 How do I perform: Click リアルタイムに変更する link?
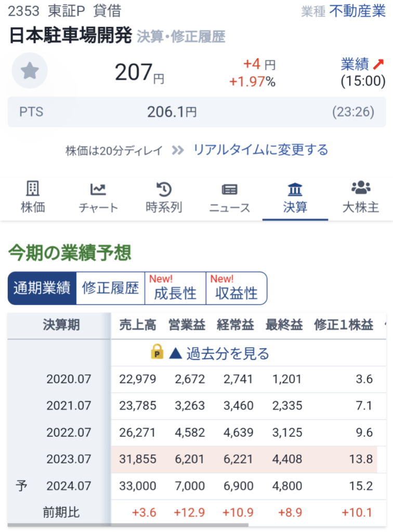pyautogui.click(x=261, y=150)
